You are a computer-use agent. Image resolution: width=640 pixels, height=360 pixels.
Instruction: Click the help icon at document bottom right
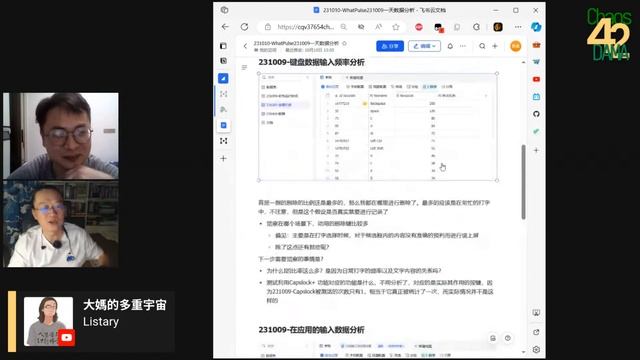tap(508, 338)
